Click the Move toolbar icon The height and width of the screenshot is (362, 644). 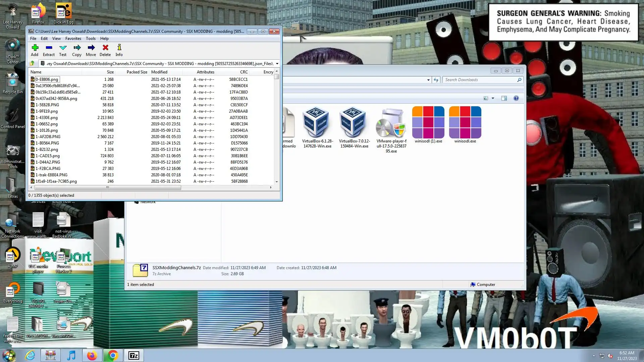click(91, 50)
